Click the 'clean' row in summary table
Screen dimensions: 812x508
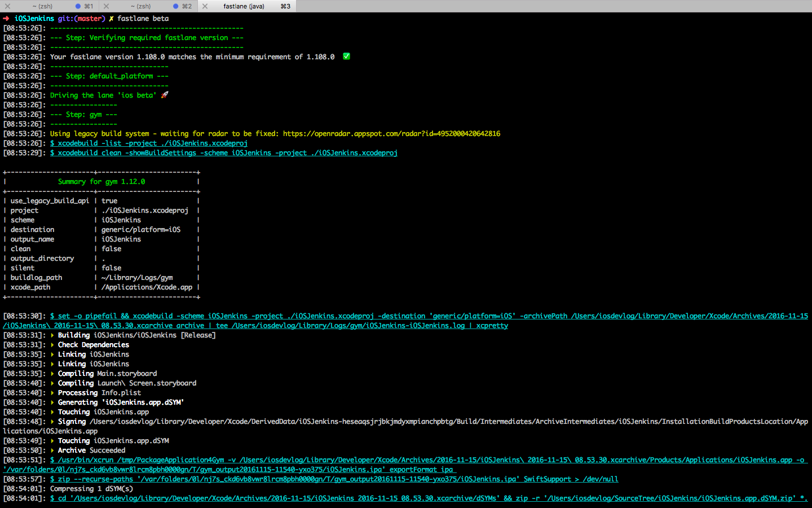coord(101,249)
